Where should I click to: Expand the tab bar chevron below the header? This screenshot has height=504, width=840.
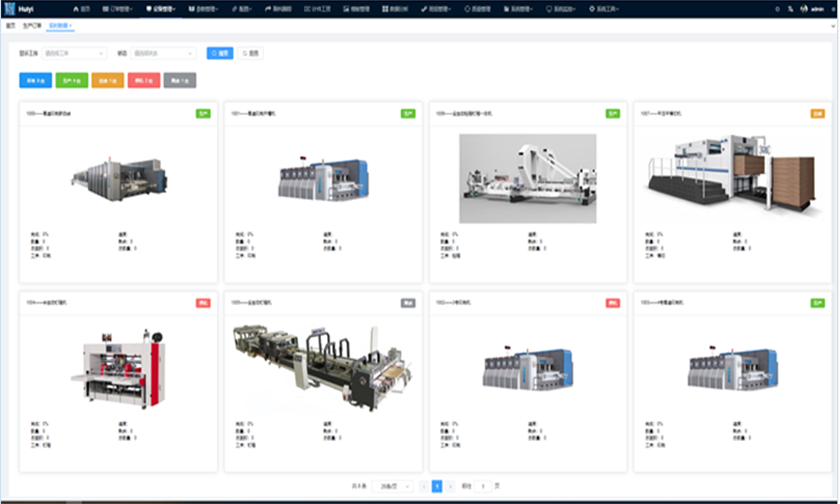pos(833,26)
